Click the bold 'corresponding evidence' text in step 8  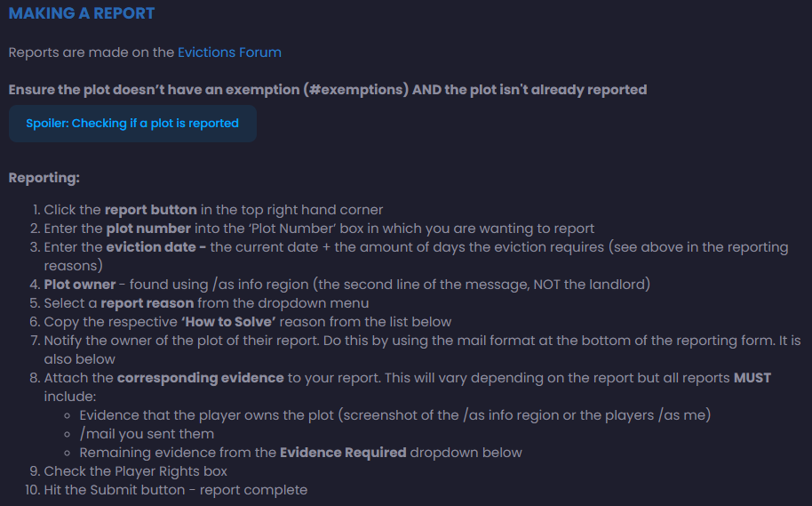click(x=201, y=378)
